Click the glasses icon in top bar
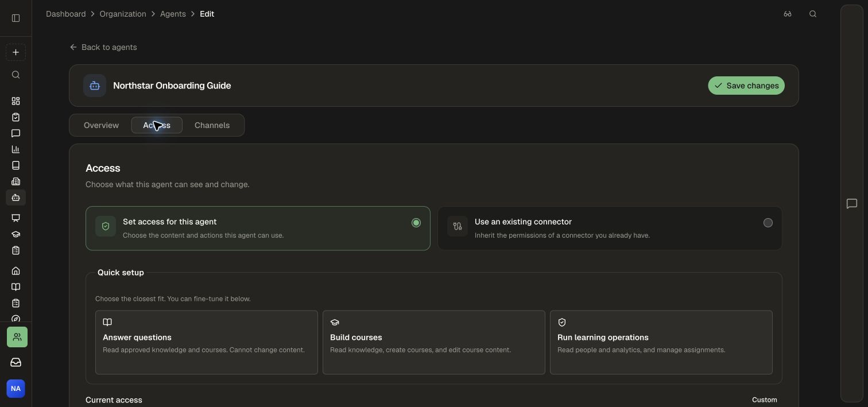Viewport: 868px width, 407px height. pyautogui.click(x=788, y=14)
